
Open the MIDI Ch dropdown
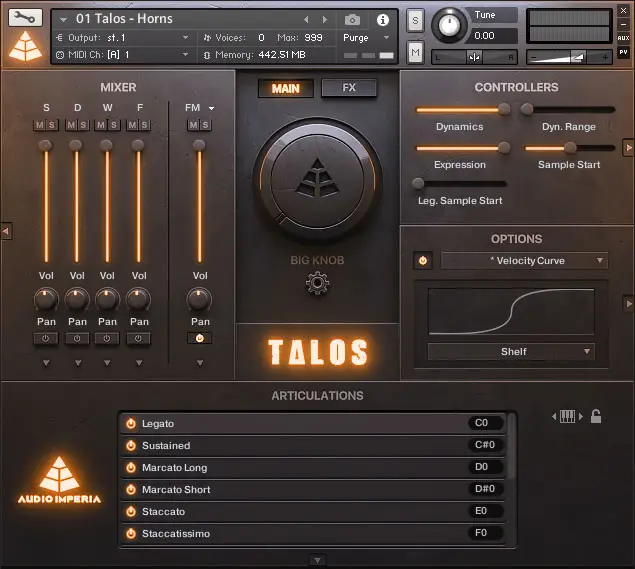coord(185,55)
